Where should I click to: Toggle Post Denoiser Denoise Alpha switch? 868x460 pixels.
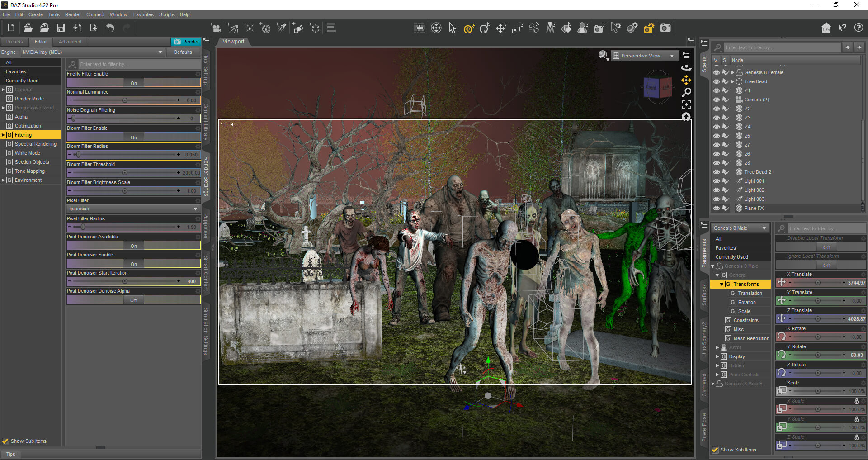(134, 300)
